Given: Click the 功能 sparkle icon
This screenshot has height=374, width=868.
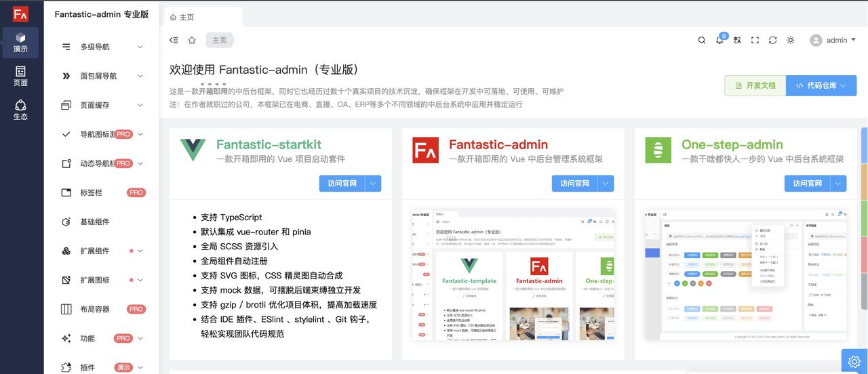Looking at the screenshot, I should [66, 338].
